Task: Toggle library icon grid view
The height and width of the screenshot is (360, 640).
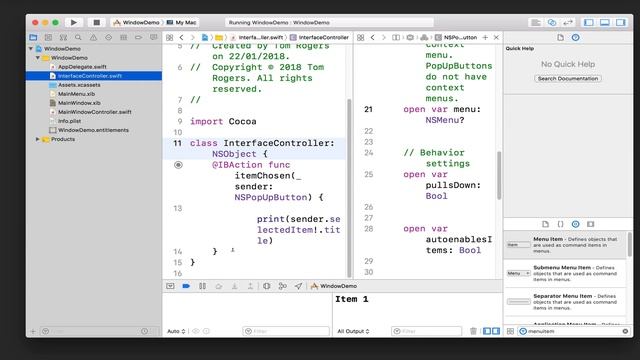Action: tap(510, 331)
